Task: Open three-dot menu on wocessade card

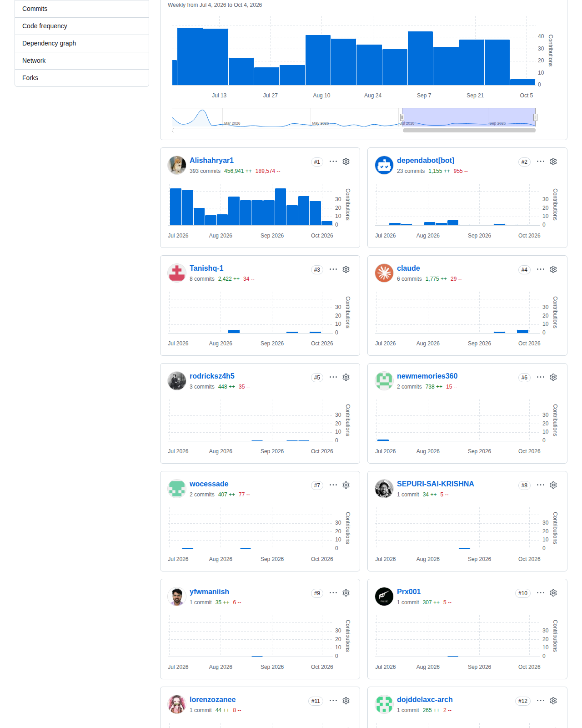Action: pyautogui.click(x=333, y=485)
